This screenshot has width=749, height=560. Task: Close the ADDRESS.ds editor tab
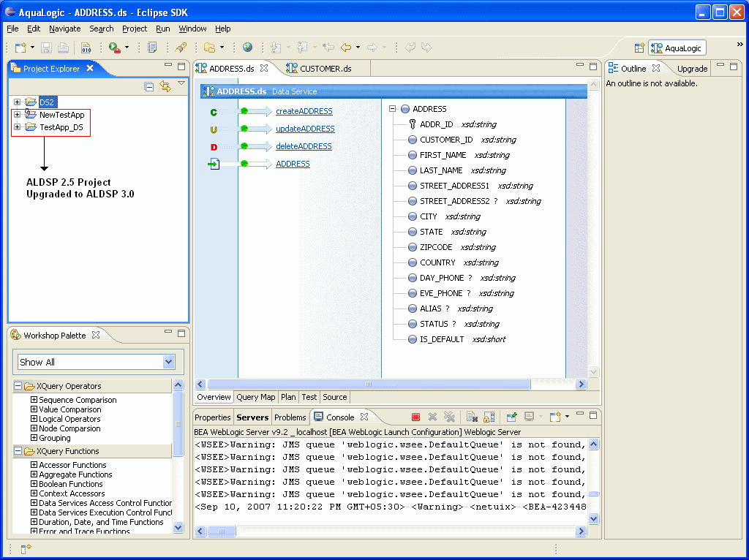[x=264, y=68]
